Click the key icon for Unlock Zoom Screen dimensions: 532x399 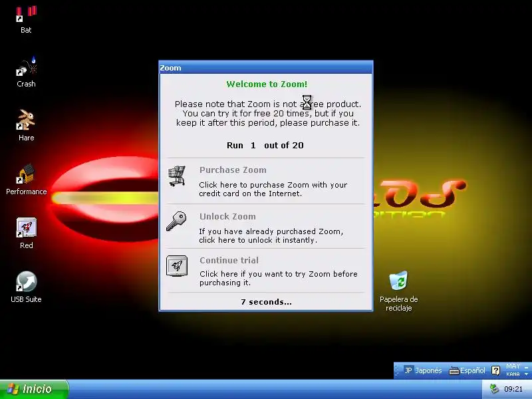coord(176,221)
